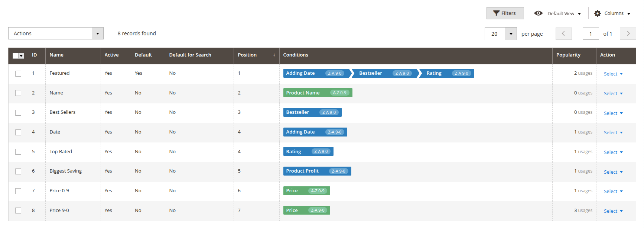Image resolution: width=644 pixels, height=228 pixels.
Task: Click the Bestseller tag in Best Sellers row
Action: click(x=312, y=112)
